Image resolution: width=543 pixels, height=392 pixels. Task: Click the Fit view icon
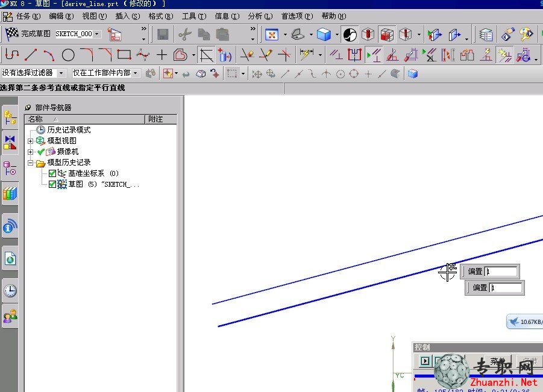coord(271,34)
